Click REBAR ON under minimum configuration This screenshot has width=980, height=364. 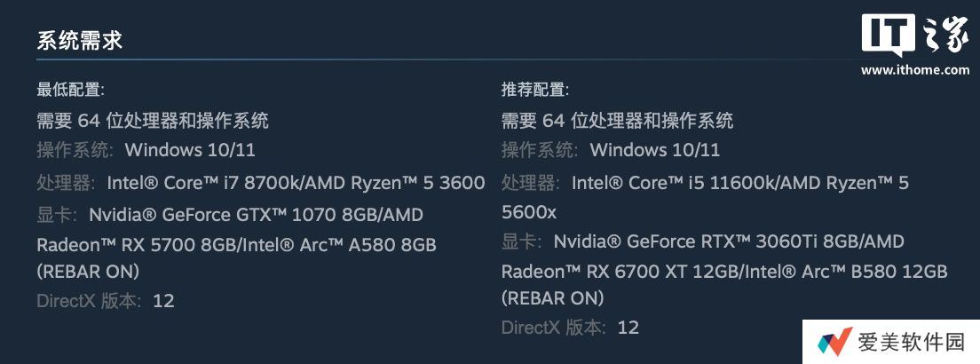[x=88, y=271]
